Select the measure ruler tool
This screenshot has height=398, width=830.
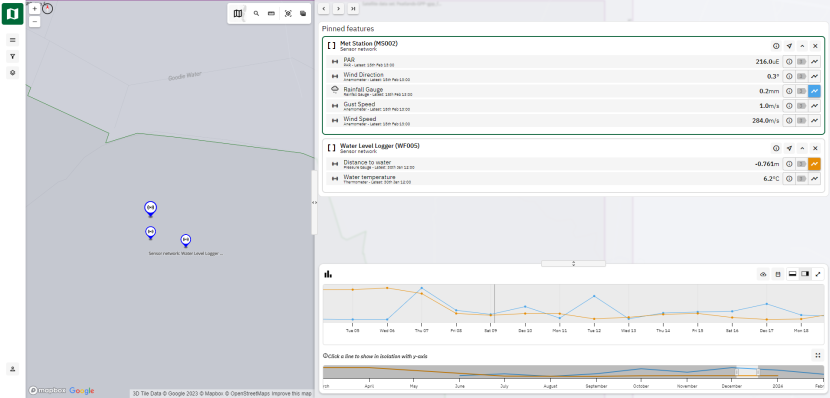[272, 14]
